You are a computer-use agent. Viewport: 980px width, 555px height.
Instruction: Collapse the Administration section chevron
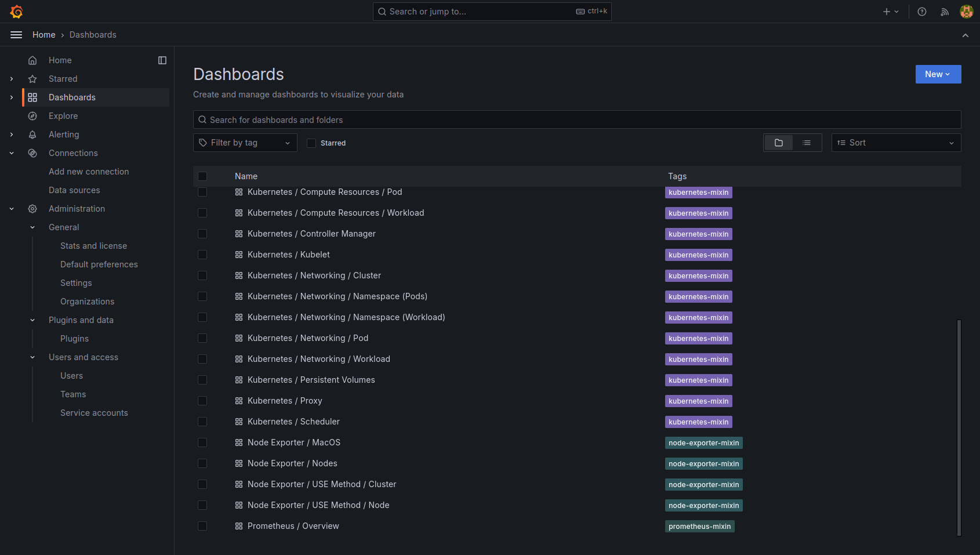(12, 209)
